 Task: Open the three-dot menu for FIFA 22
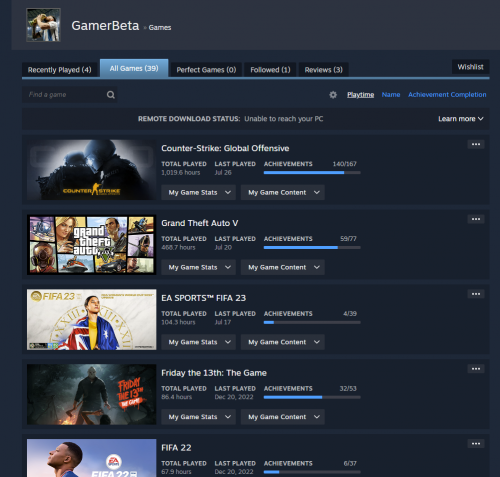476,444
